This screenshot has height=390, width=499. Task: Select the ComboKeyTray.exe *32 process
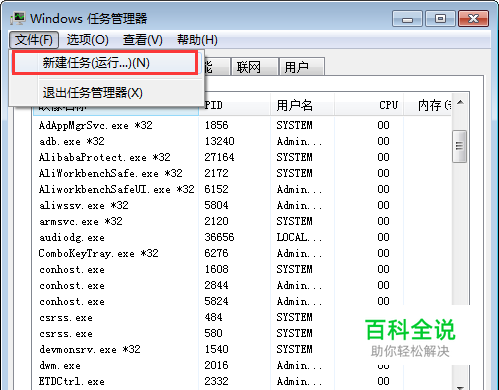(99, 253)
